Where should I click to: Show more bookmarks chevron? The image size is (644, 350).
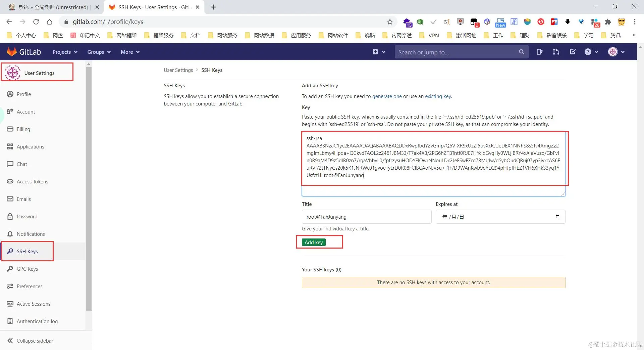click(x=634, y=35)
